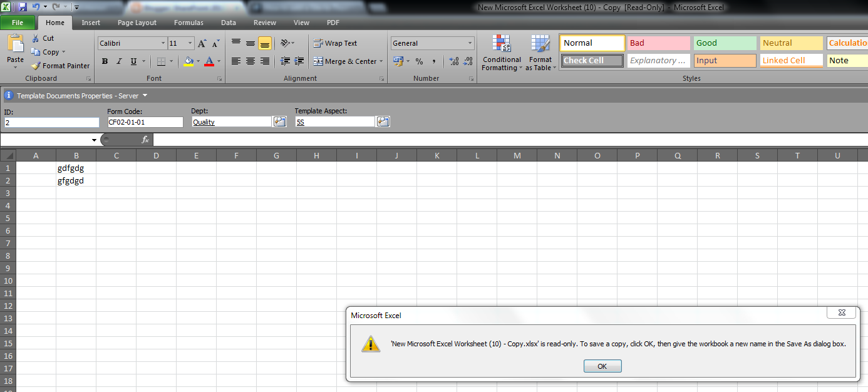This screenshot has width=868, height=392.
Task: Open Format as Table gallery
Action: point(540,53)
